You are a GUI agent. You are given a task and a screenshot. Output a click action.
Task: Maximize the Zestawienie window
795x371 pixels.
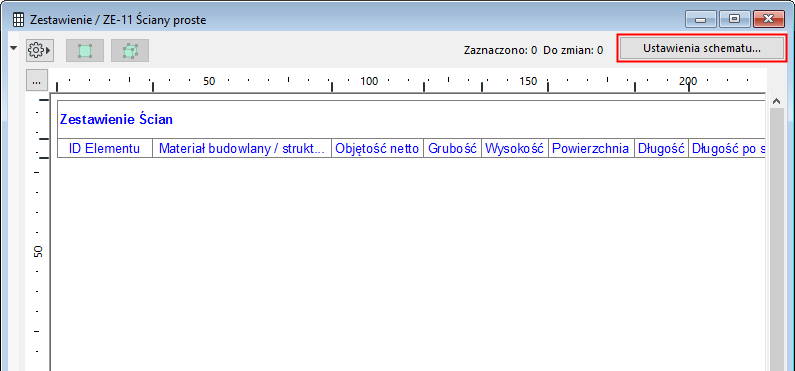(x=734, y=20)
